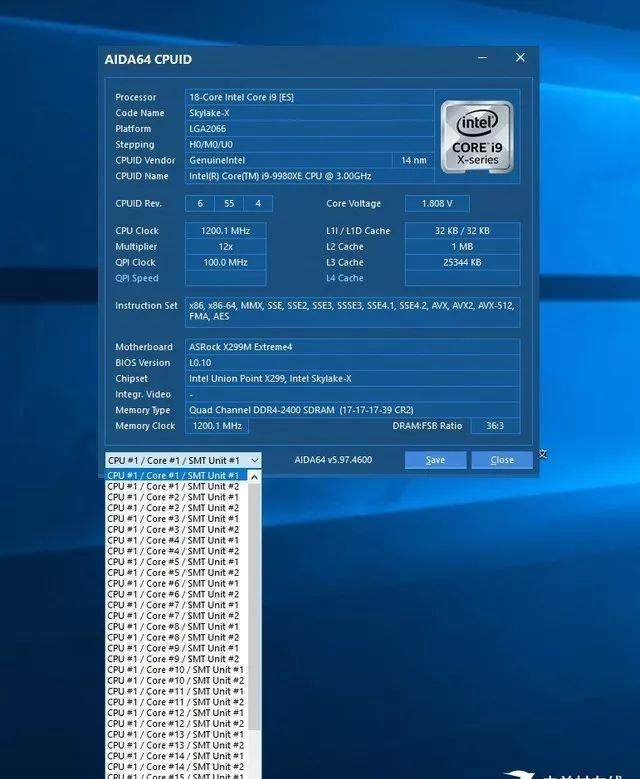Click the dropdown list scrollbar up arrow
This screenshot has width=640, height=779.
[x=254, y=477]
